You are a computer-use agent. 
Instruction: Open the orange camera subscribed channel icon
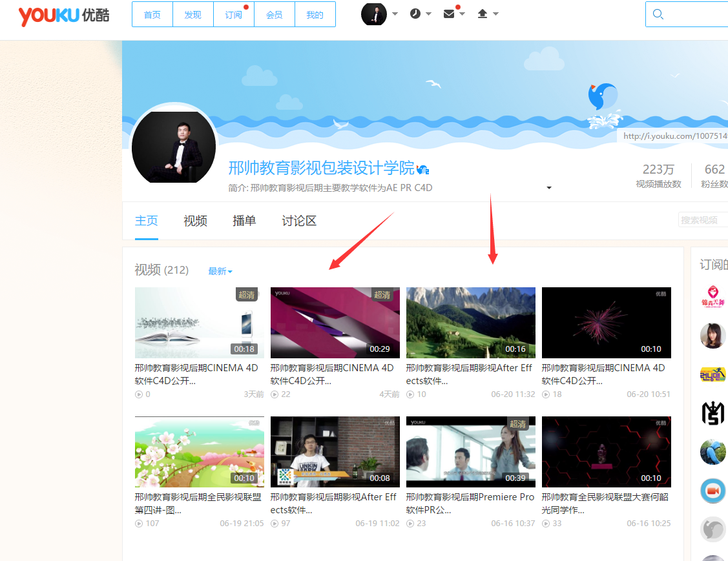click(712, 491)
